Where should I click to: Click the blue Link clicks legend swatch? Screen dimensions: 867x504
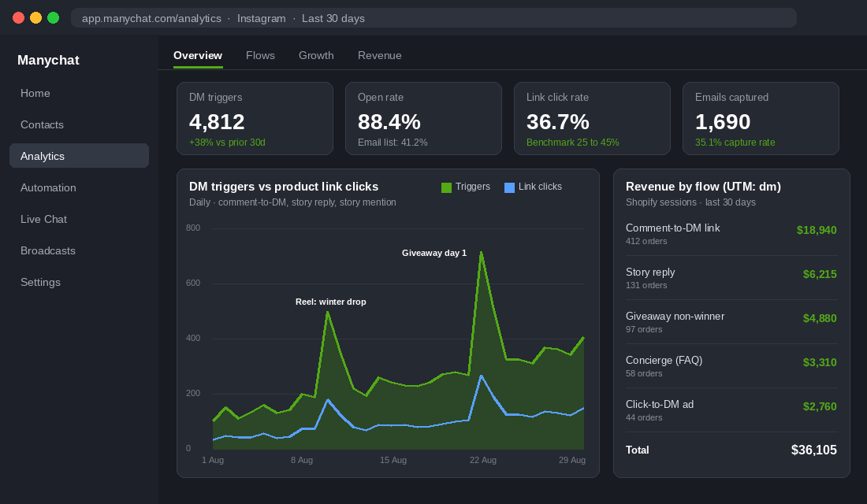click(509, 188)
